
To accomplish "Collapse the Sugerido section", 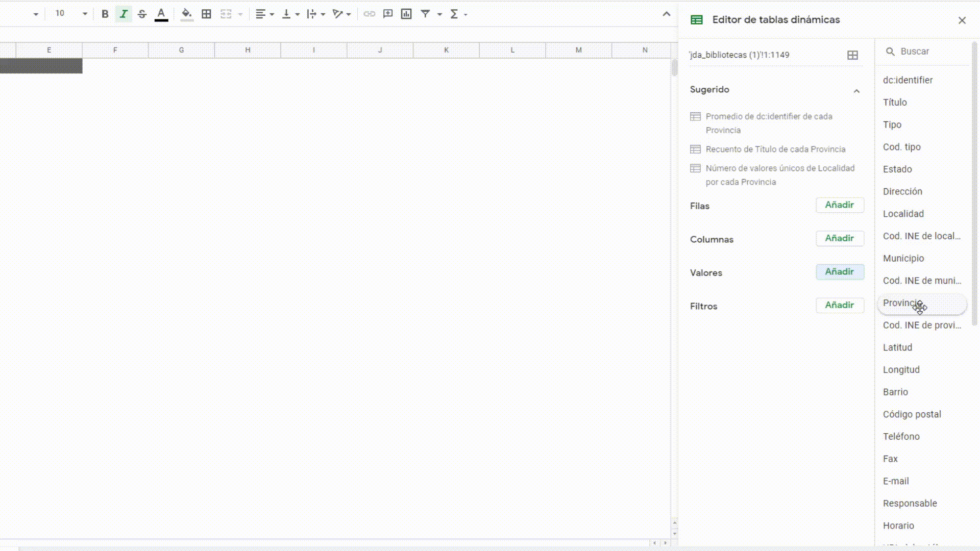I will (856, 91).
